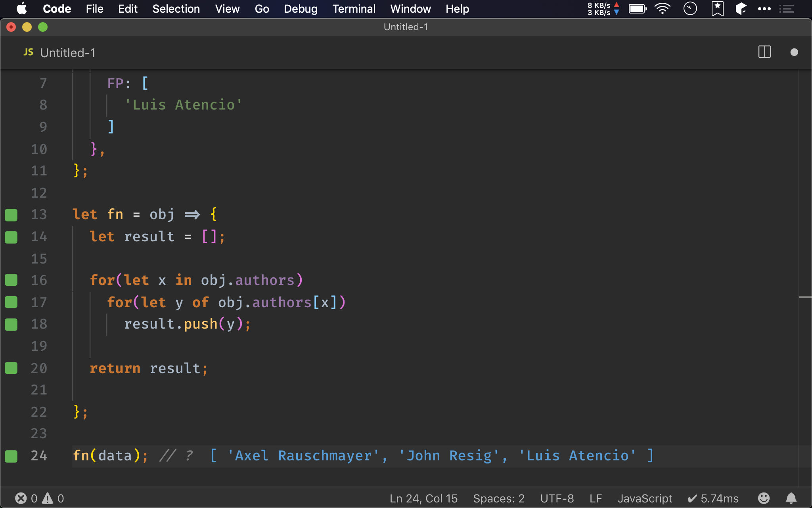The height and width of the screenshot is (508, 812).
Task: Open the View menu
Action: click(x=227, y=9)
